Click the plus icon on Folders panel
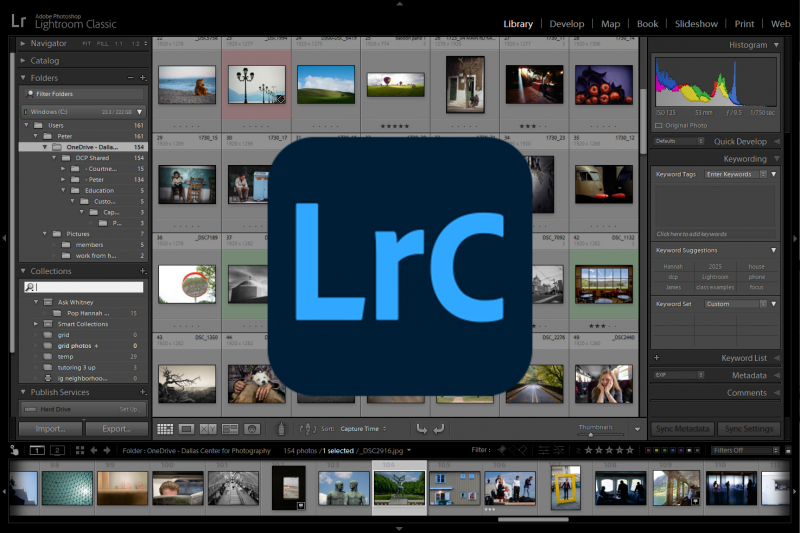Viewport: 800px width, 533px height. 129,77
